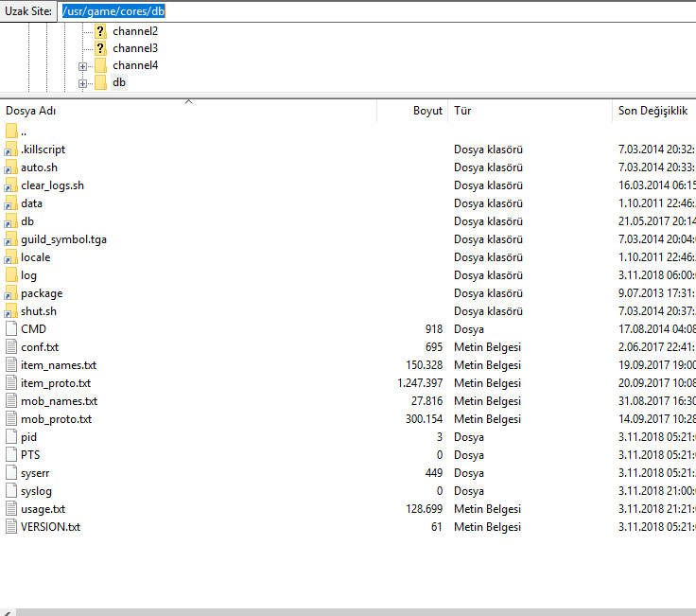Sort files by Son Değişiklik column
696x616 pixels.
tap(654, 111)
